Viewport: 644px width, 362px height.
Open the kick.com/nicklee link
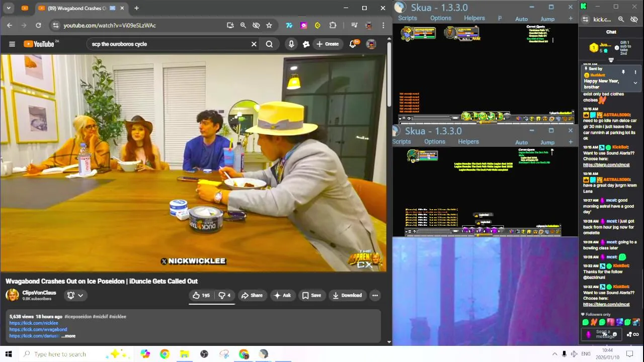point(34,323)
